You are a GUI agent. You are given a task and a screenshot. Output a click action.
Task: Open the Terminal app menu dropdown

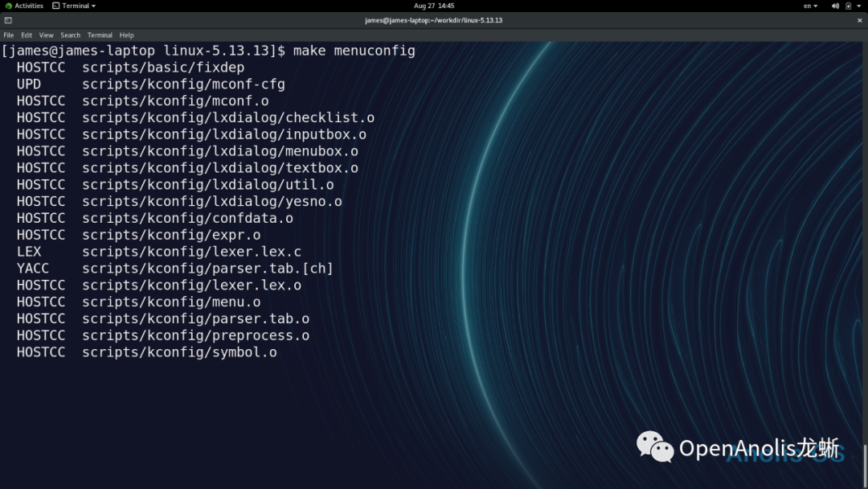tap(74, 6)
